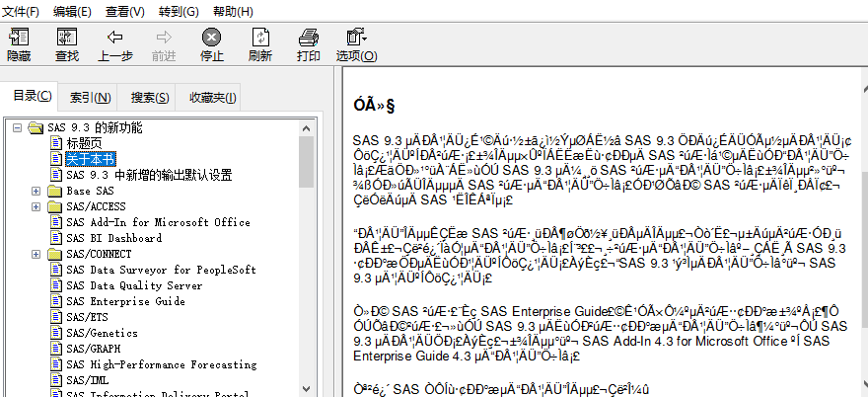Click the folder icon of SAS 9.3 的新功能
The image size is (868, 397).
click(36, 128)
